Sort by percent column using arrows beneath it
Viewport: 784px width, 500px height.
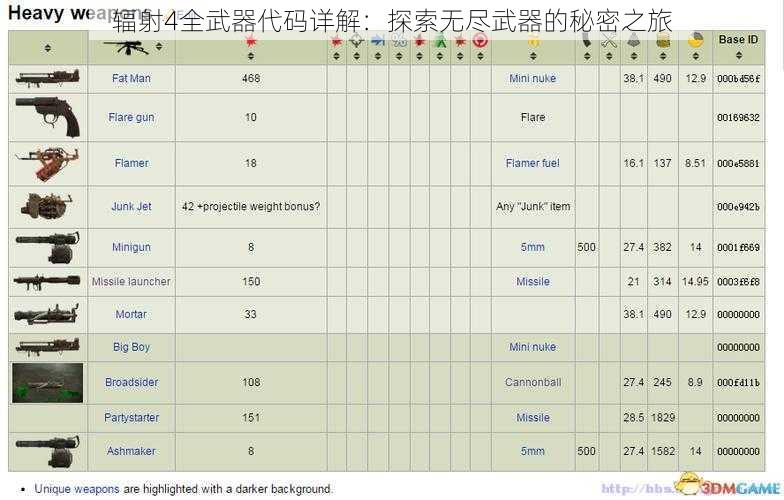399,56
